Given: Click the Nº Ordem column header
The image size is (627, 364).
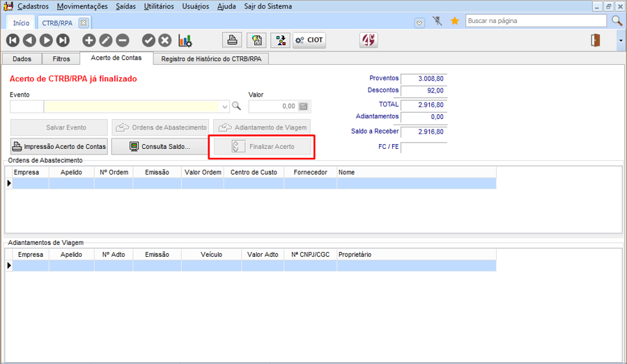Looking at the screenshot, I should pyautogui.click(x=114, y=172).
